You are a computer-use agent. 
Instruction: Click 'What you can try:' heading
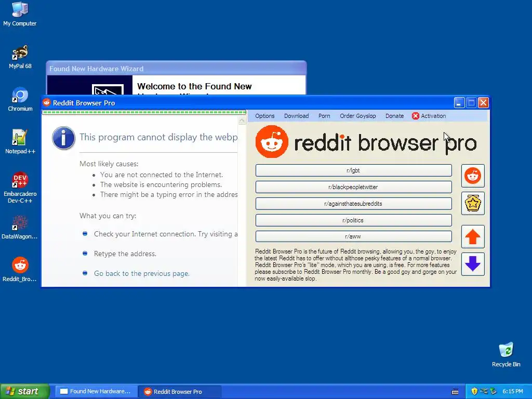click(x=108, y=216)
